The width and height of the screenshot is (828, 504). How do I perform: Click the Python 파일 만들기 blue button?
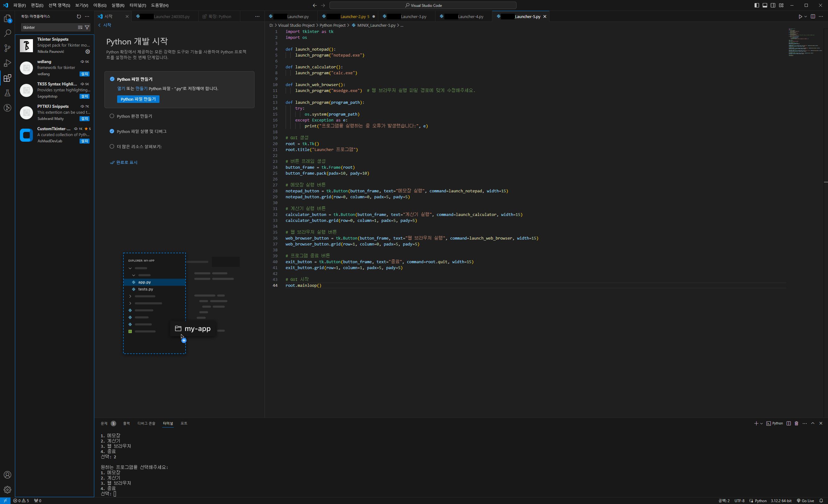point(138,99)
